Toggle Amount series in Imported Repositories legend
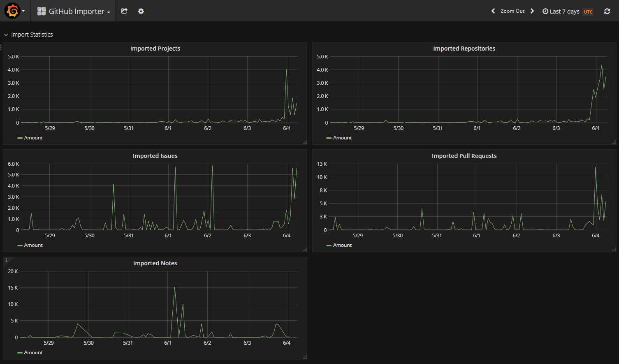Image resolution: width=619 pixels, height=364 pixels. tap(342, 138)
